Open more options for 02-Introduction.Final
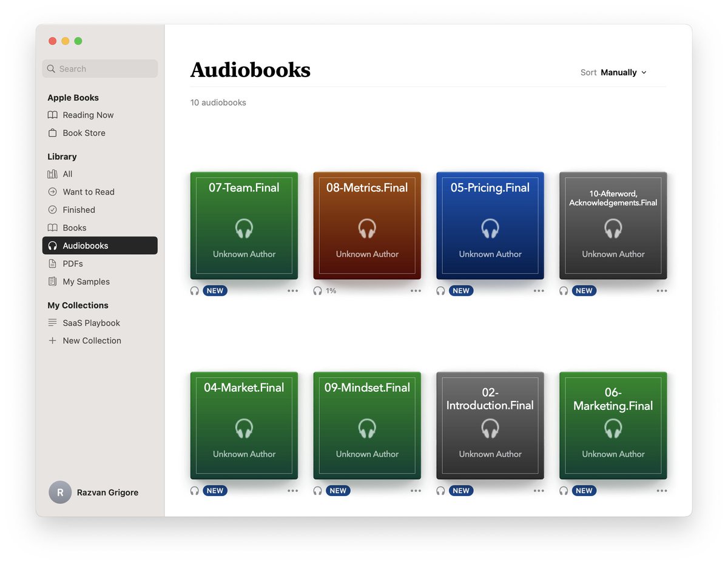 point(539,491)
